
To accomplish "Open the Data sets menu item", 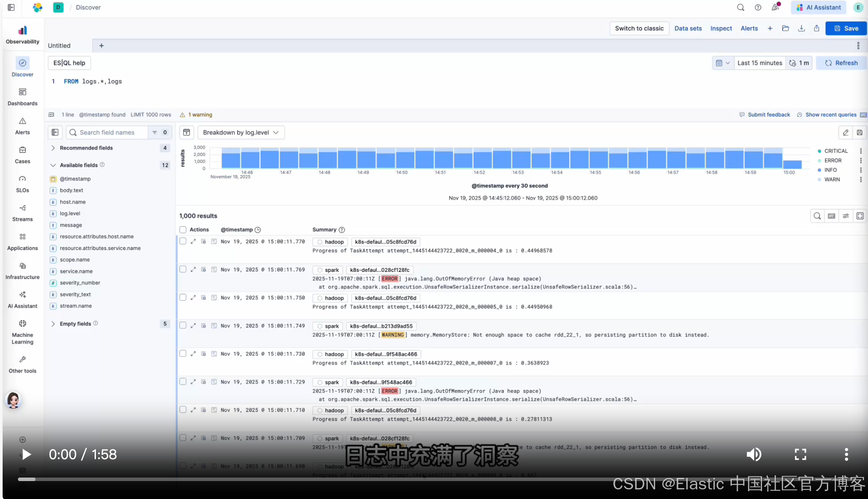I will click(688, 28).
